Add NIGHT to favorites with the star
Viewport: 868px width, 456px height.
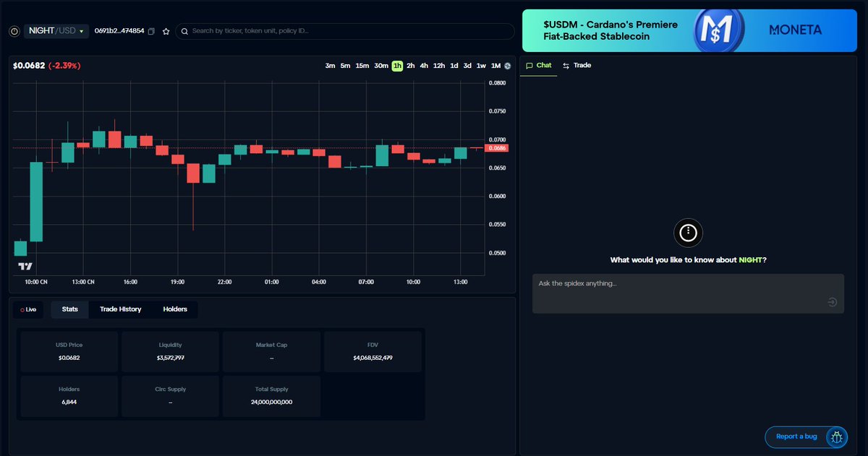coord(166,31)
